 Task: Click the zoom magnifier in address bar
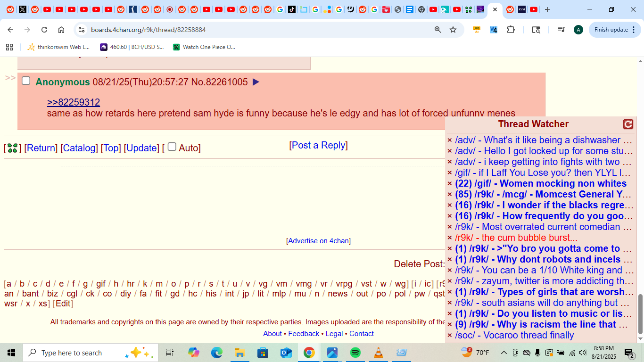[438, 30]
